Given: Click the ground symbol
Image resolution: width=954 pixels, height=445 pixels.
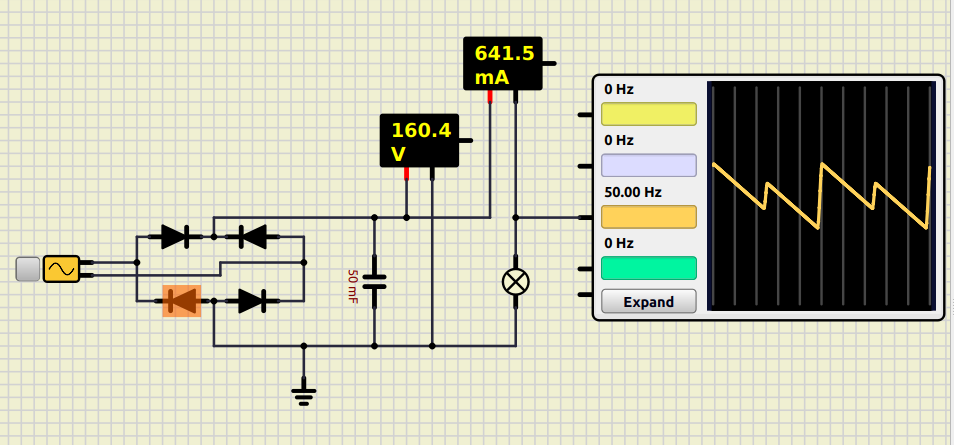Looking at the screenshot, I should point(304,394).
